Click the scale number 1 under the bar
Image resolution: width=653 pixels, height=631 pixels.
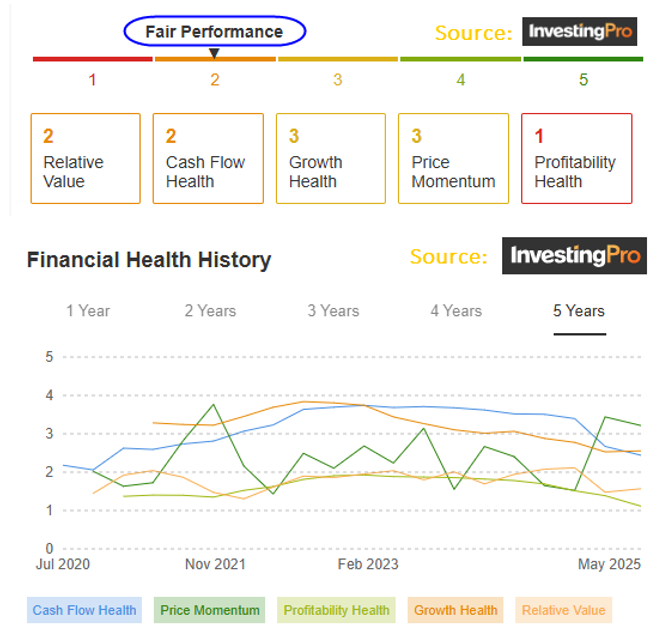92,80
